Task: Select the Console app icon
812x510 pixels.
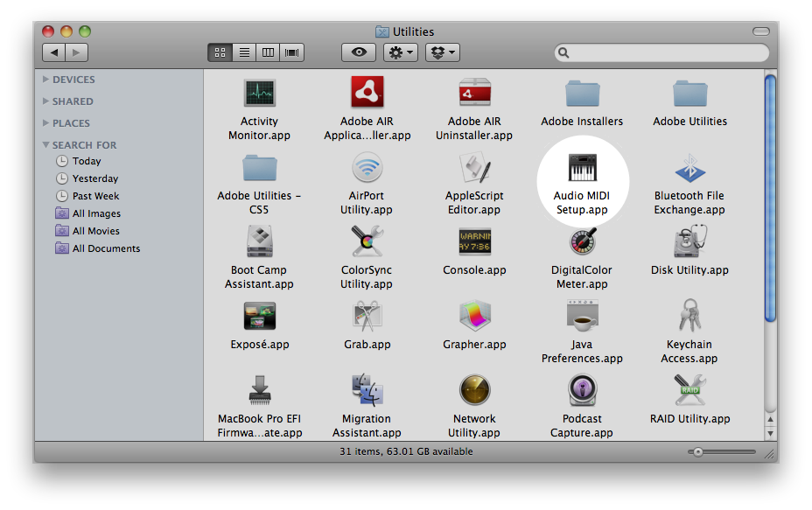Action: click(474, 241)
